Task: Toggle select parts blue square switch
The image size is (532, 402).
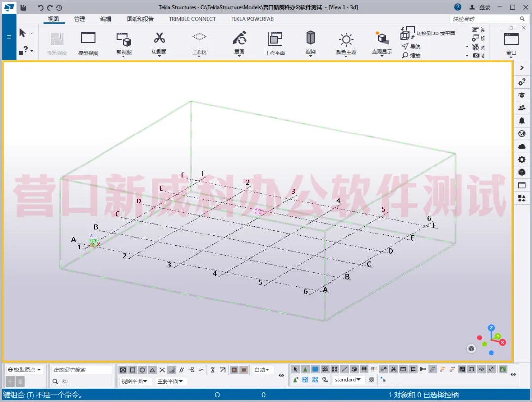Action: (x=315, y=369)
